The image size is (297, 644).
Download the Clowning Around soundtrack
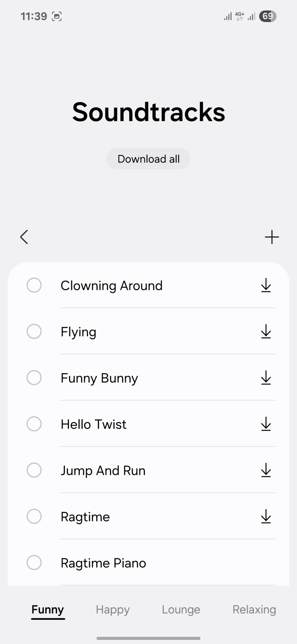coord(266,285)
